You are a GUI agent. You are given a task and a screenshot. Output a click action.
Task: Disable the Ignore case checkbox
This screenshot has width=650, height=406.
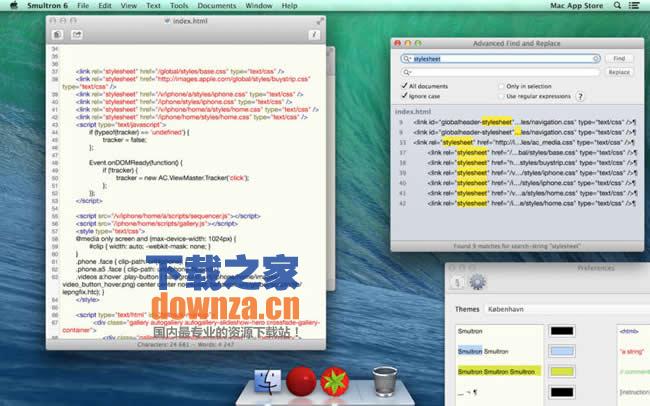[404, 97]
